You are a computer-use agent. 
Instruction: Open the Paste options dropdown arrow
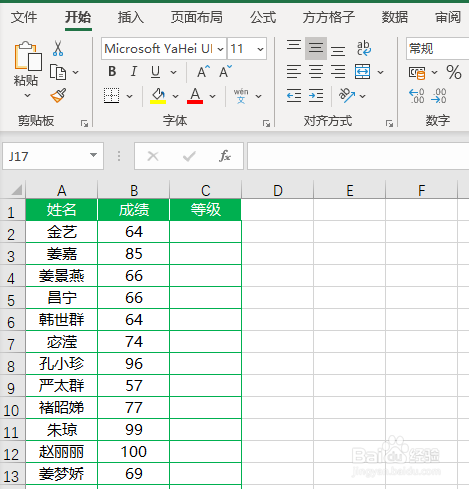[x=28, y=96]
